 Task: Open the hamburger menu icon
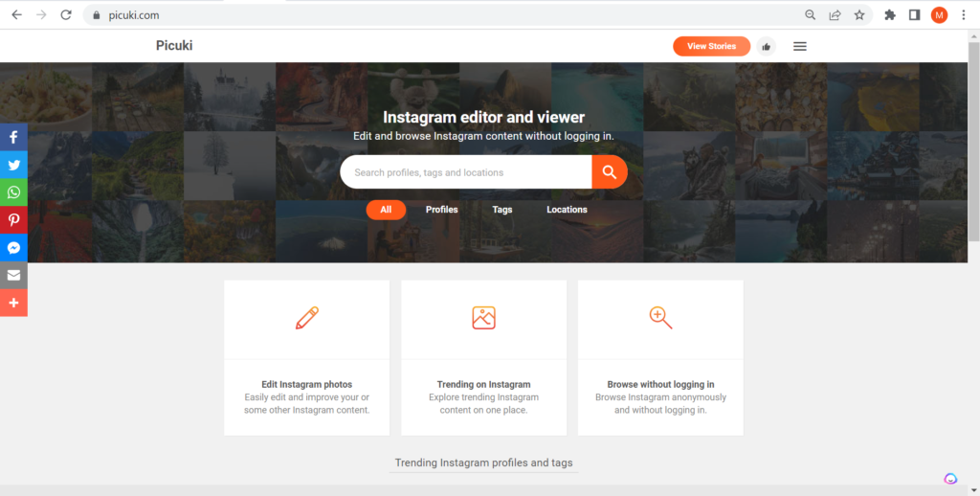800,46
